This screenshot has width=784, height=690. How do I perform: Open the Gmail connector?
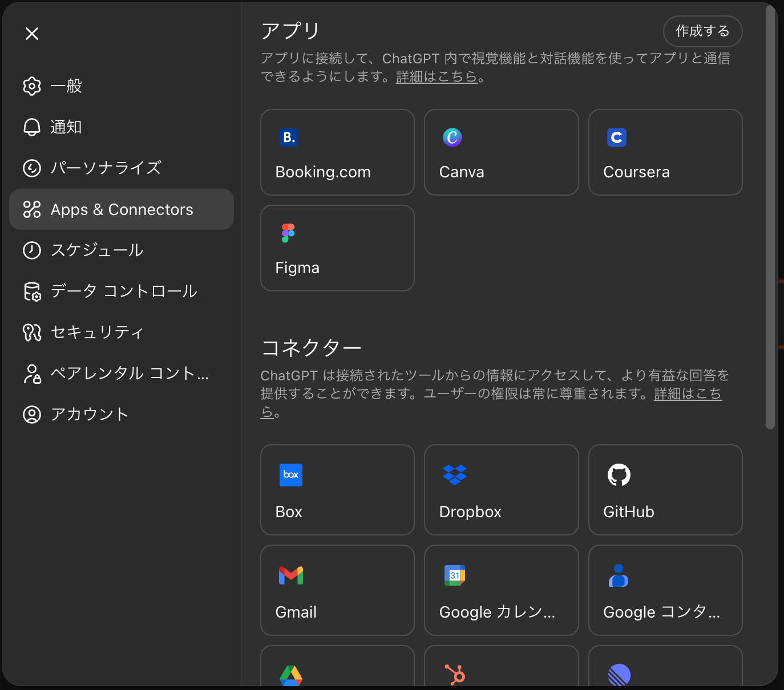(337, 590)
